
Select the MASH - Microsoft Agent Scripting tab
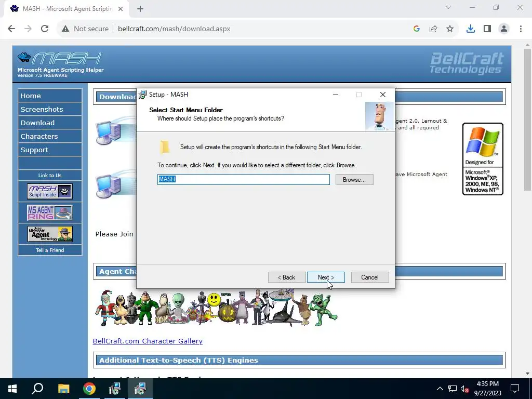click(x=66, y=9)
